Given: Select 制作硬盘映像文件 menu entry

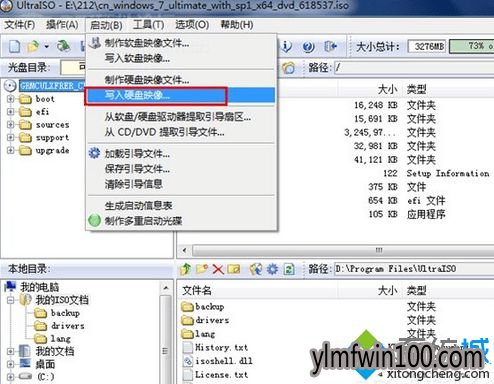Looking at the screenshot, I should (181, 80).
